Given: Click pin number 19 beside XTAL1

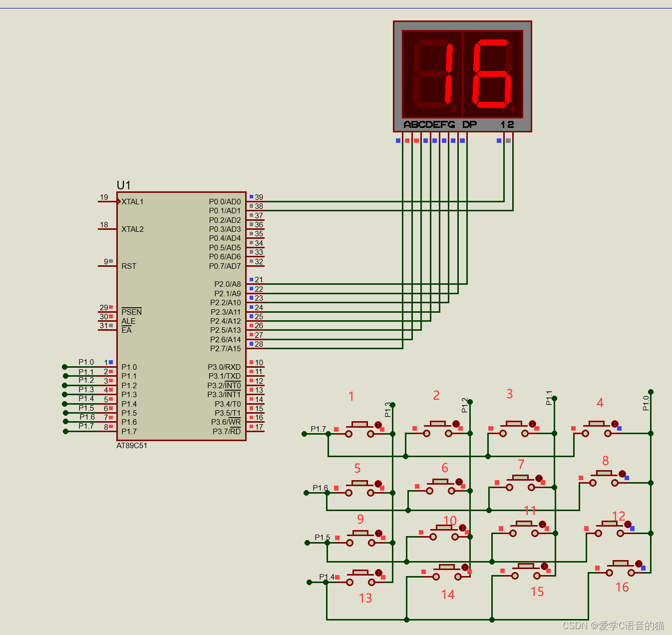Looking at the screenshot, I should [x=104, y=197].
